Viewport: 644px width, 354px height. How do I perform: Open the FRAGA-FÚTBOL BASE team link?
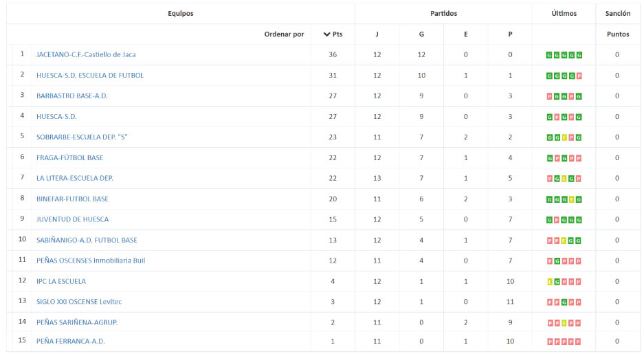[x=70, y=157]
